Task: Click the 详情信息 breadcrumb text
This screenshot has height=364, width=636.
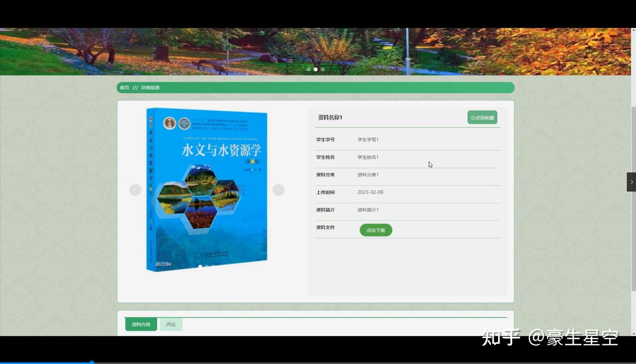Action: point(150,87)
